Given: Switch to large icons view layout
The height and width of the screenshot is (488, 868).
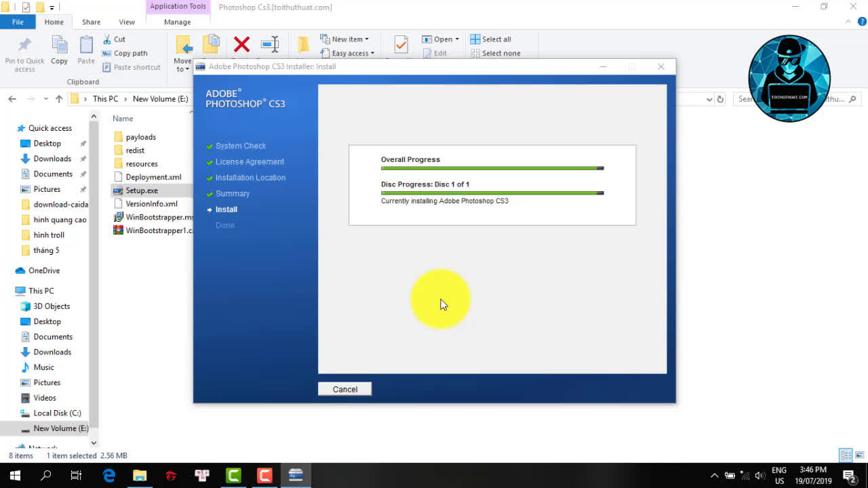Looking at the screenshot, I should pos(859,455).
